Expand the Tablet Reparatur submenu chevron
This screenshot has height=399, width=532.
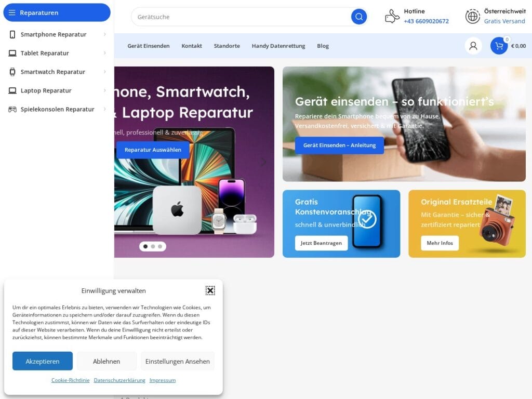(104, 53)
